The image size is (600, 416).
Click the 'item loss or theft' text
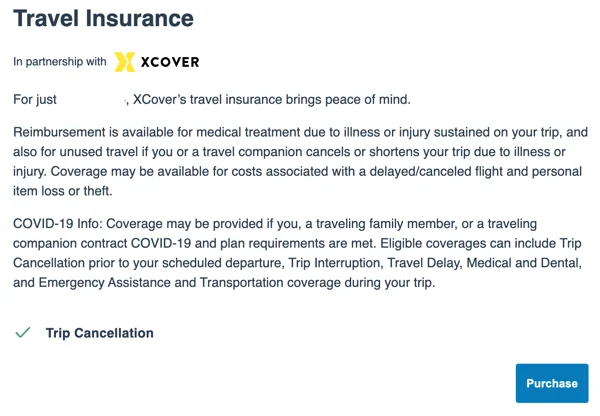[x=62, y=191]
